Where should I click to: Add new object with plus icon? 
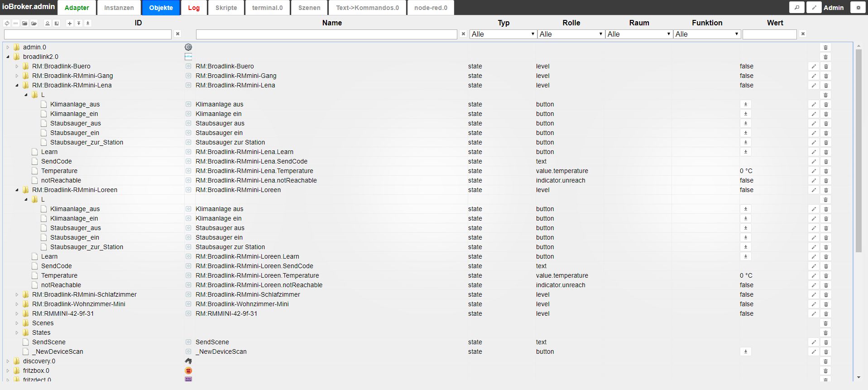point(70,23)
